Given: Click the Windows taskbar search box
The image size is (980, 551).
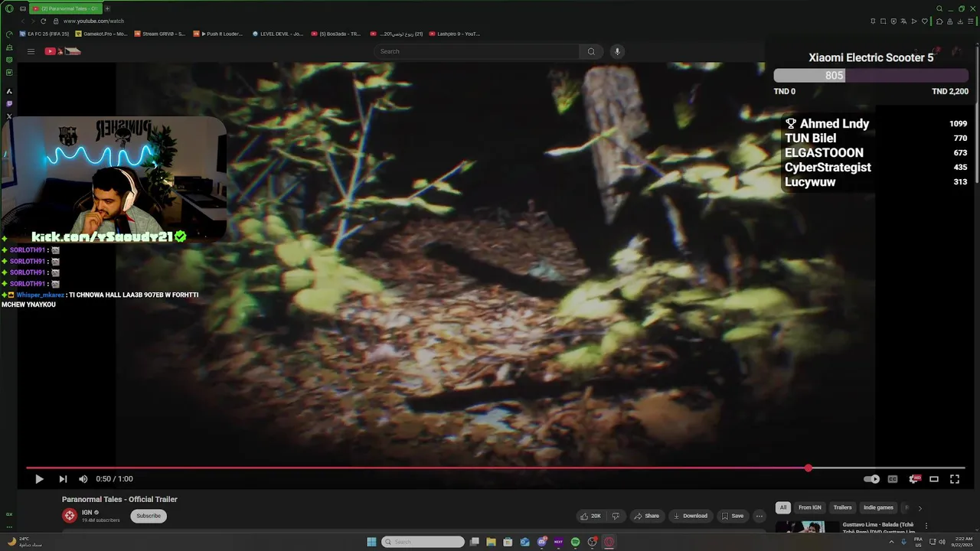Looking at the screenshot, I should 423,542.
